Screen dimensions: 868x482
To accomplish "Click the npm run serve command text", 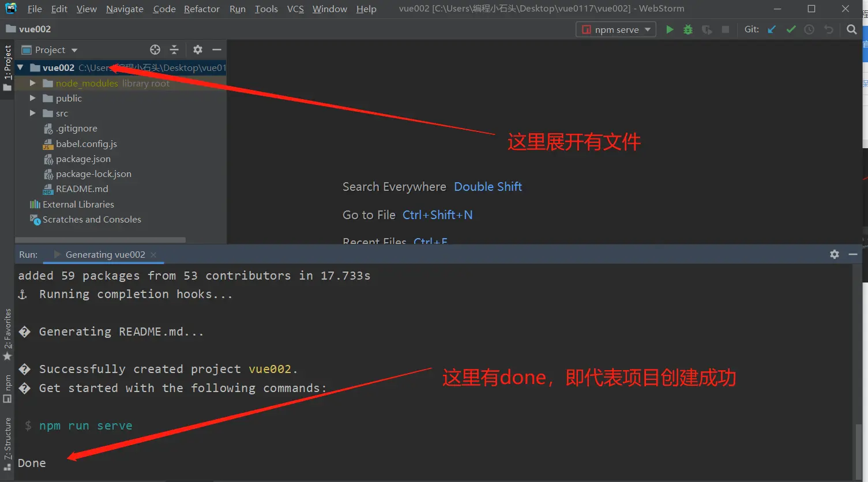I will [85, 426].
